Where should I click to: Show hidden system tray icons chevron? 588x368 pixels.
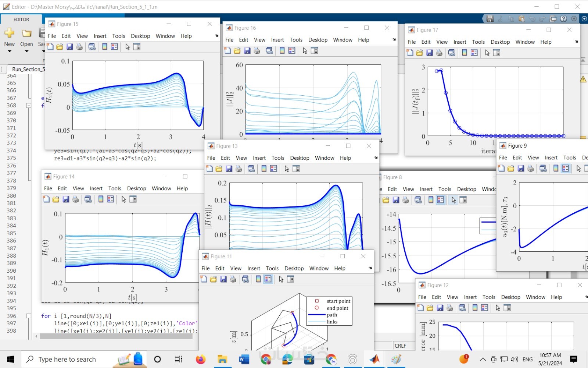(483, 359)
